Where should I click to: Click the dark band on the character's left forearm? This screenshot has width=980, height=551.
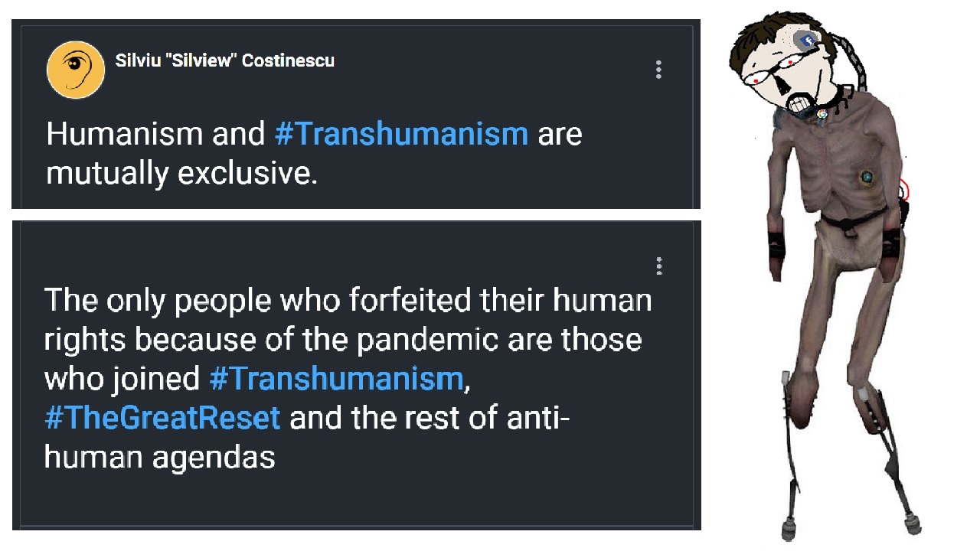coord(779,246)
